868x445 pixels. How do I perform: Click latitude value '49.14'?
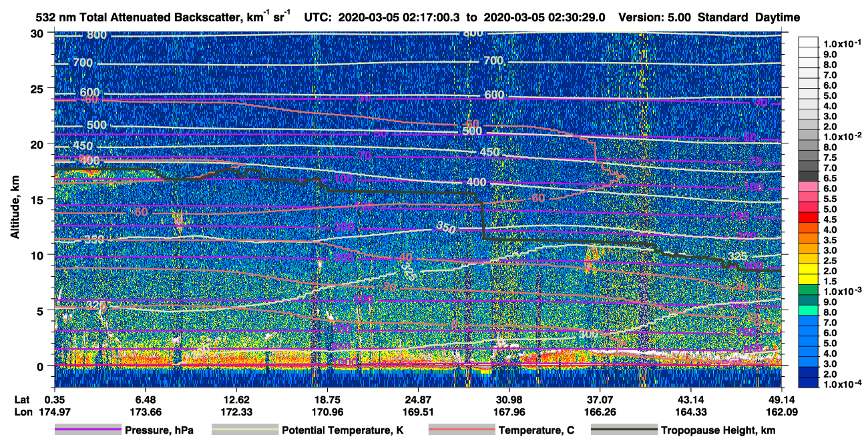782,399
